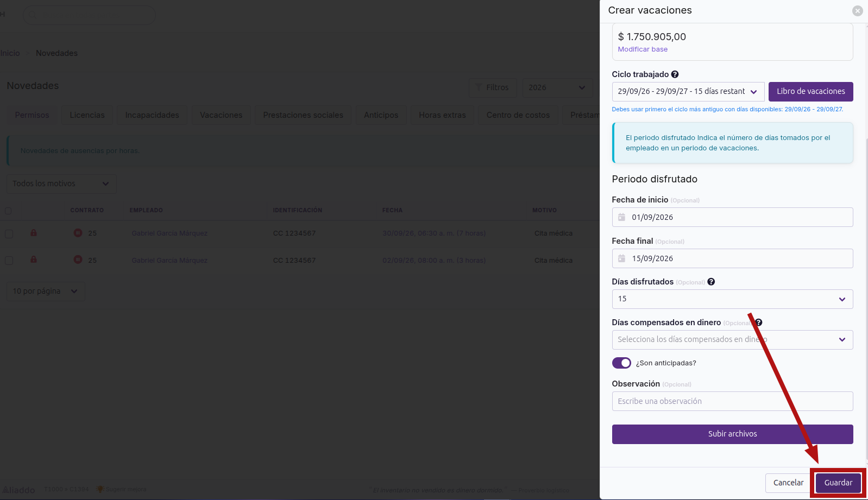The image size is (868, 500).
Task: Click the red contract badge in the 30/09/26 row
Action: (x=78, y=233)
